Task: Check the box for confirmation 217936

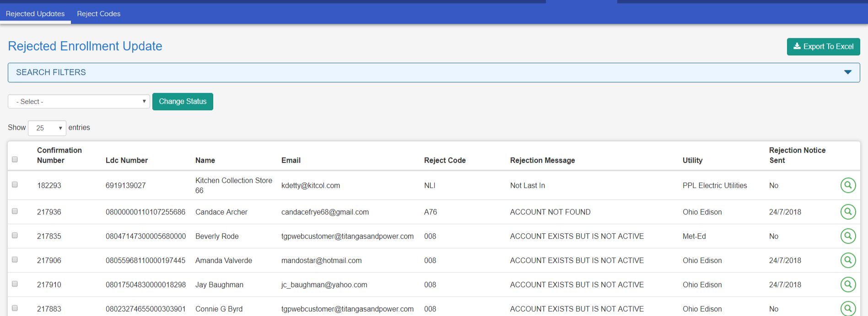Action: click(x=15, y=211)
